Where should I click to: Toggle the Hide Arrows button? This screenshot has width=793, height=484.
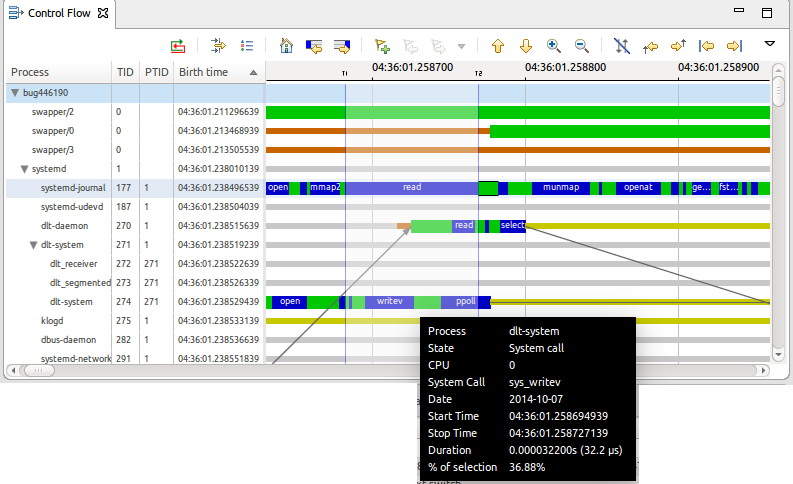(622, 46)
